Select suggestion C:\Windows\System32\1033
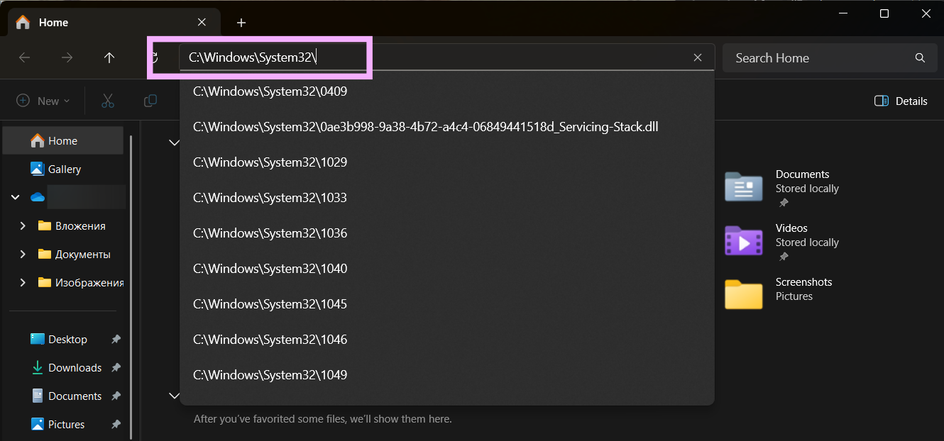 (x=447, y=198)
